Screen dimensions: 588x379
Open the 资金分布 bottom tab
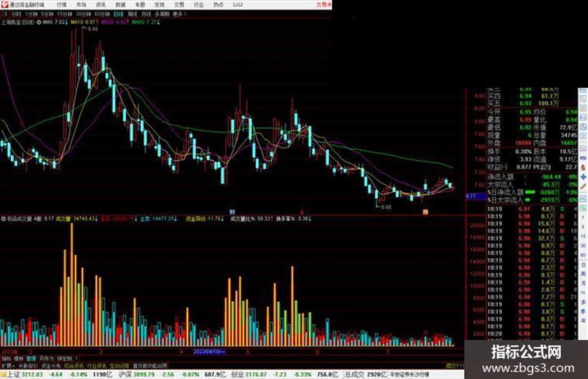click(x=51, y=365)
